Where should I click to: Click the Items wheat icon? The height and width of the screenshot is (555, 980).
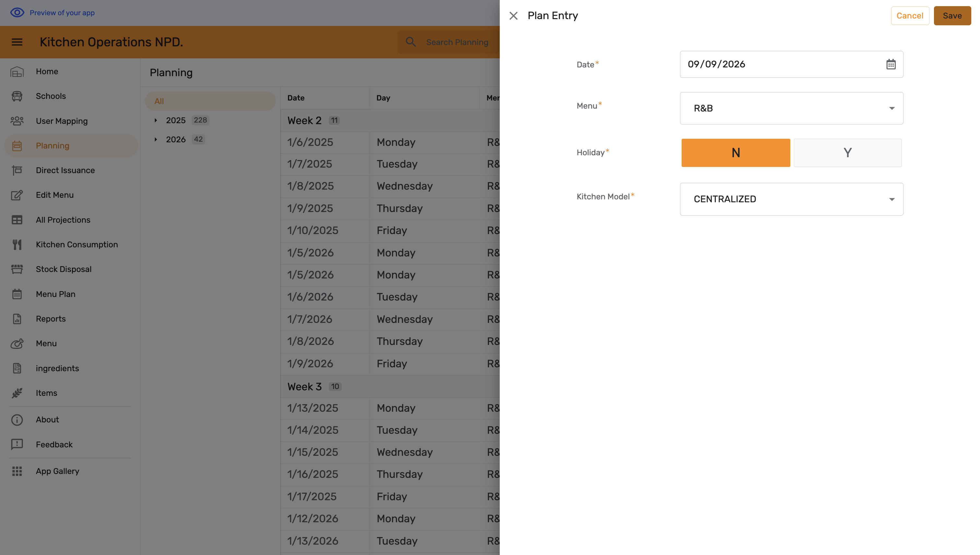(x=17, y=393)
